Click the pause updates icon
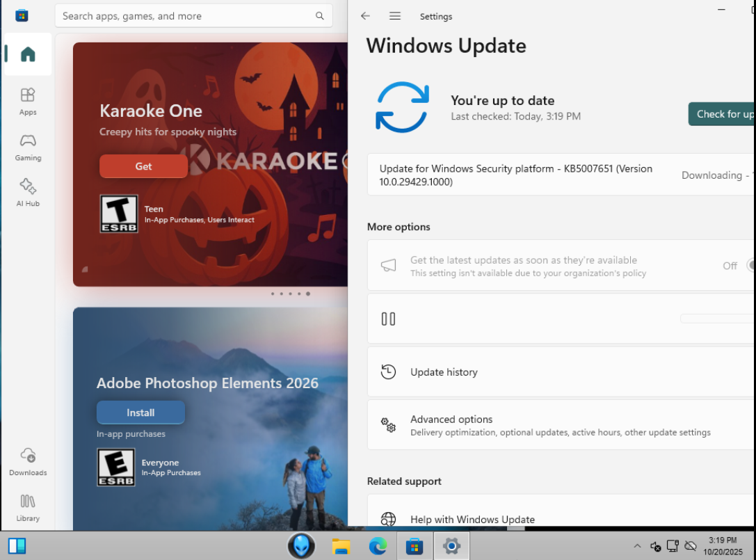This screenshot has height=560, width=756. click(x=388, y=319)
